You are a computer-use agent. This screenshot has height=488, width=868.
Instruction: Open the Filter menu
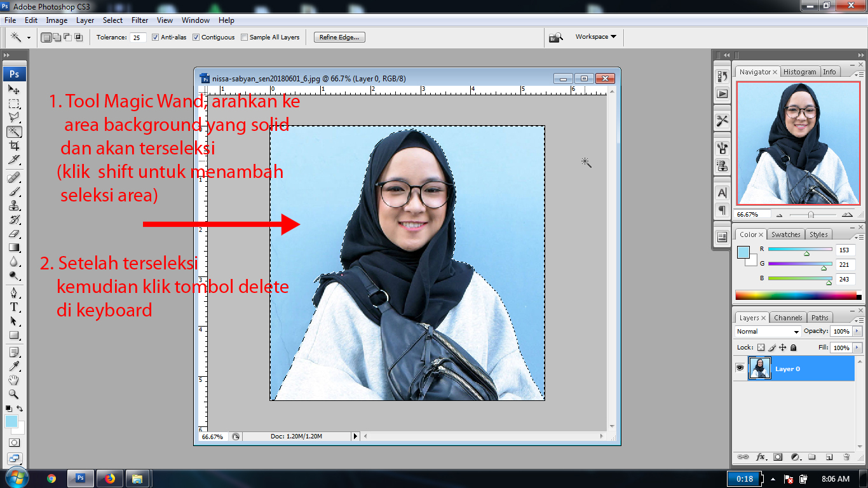point(140,20)
